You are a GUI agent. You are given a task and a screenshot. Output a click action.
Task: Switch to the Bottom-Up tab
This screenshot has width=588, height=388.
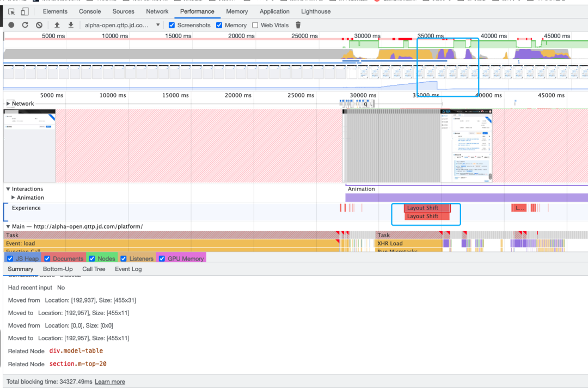[x=58, y=269]
